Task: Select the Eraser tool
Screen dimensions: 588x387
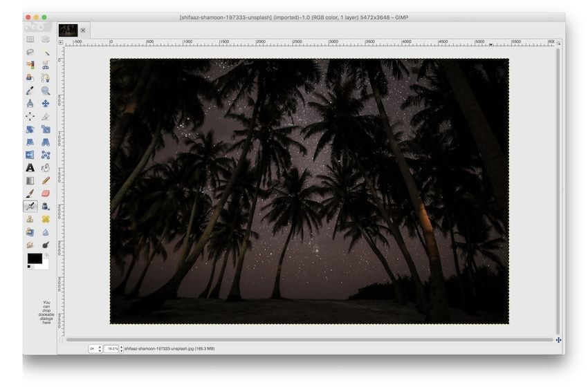Action: click(x=46, y=193)
